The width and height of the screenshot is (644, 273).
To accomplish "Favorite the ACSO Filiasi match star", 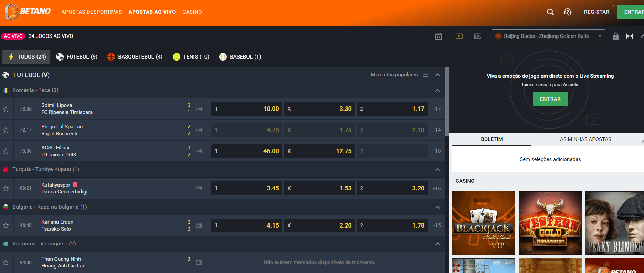I will [6, 151].
